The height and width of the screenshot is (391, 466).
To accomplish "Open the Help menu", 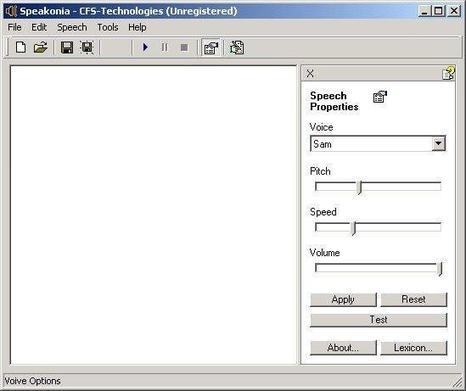I will tap(137, 27).
